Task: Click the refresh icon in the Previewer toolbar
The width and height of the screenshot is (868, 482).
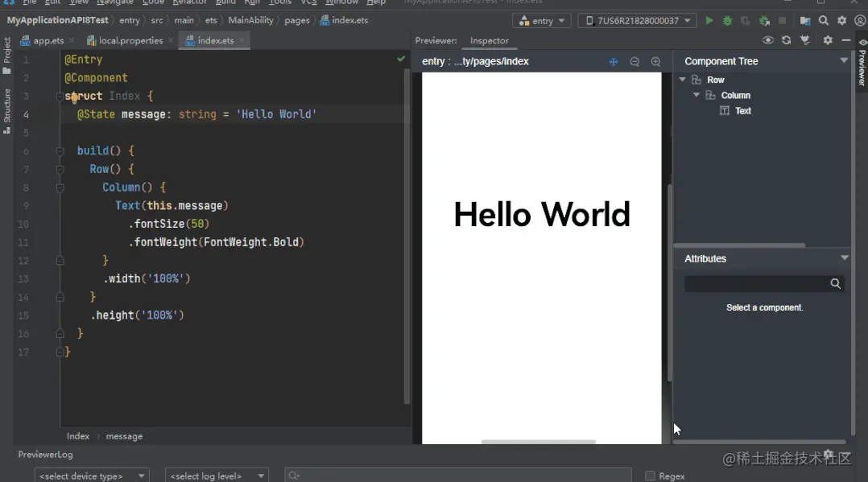Action: 786,40
